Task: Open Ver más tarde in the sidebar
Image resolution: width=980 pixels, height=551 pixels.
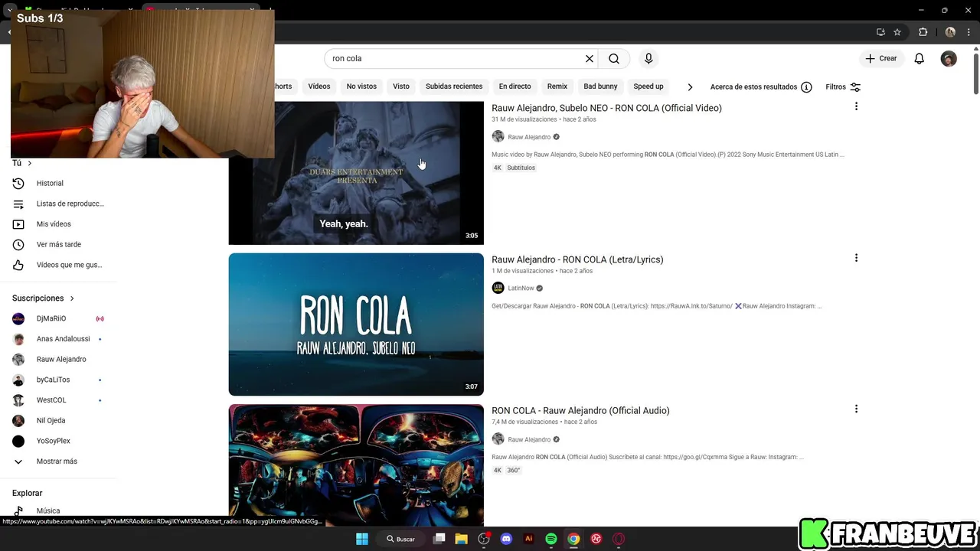Action: (x=60, y=245)
